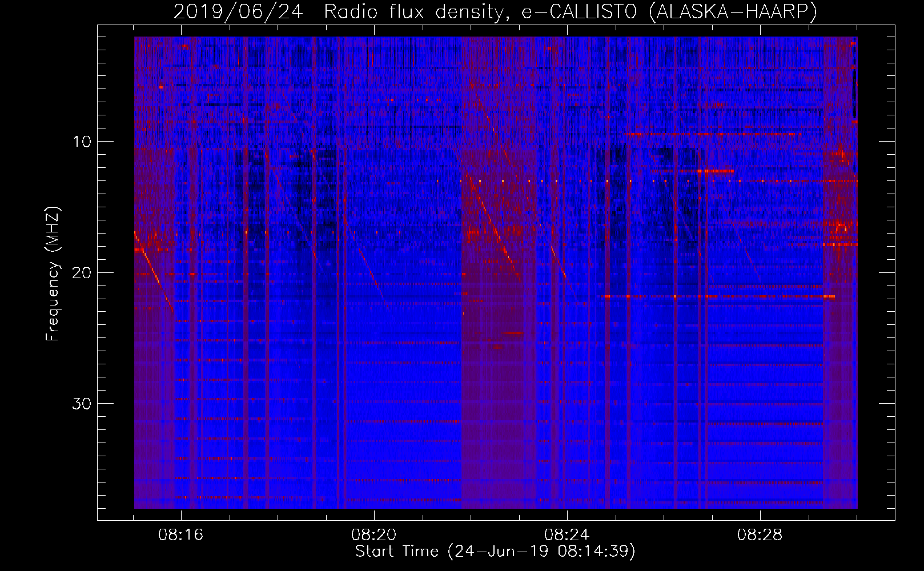Click the frequency tick label '20'
The height and width of the screenshot is (571, 924).
click(82, 272)
